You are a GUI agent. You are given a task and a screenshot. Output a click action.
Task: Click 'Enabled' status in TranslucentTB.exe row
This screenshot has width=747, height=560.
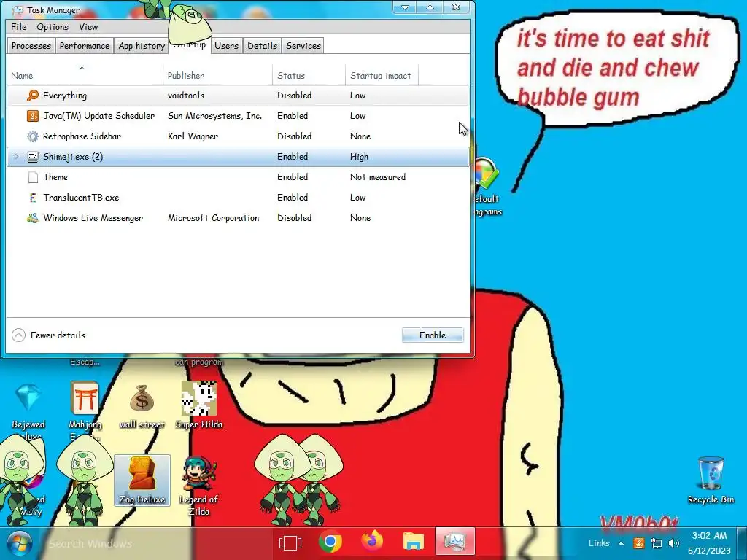(293, 198)
